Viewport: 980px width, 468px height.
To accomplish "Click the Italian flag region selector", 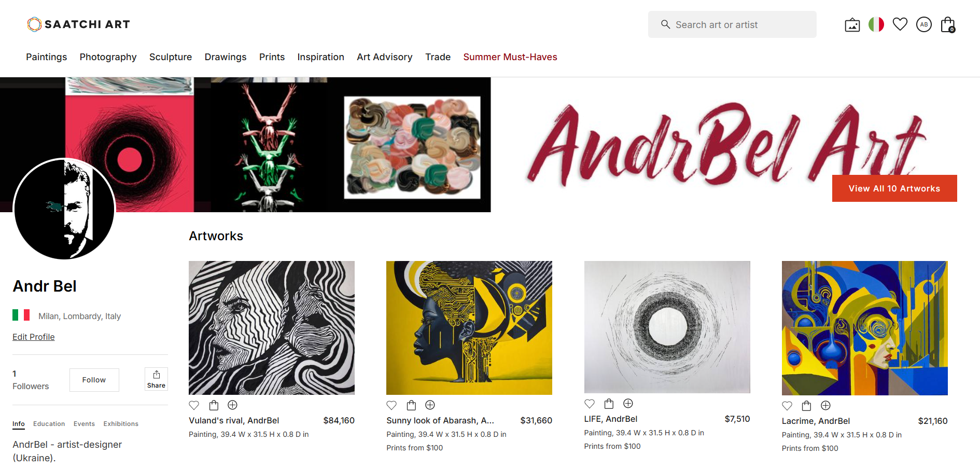I will tap(876, 24).
